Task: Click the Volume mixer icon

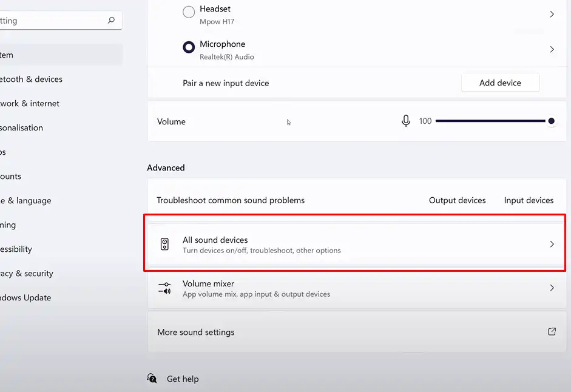Action: pyautogui.click(x=164, y=288)
